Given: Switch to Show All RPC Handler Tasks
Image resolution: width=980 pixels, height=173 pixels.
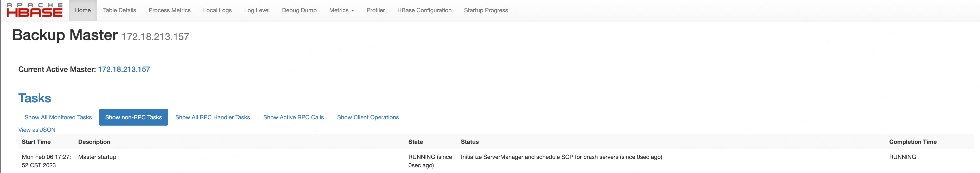Looking at the screenshot, I should 212,117.
